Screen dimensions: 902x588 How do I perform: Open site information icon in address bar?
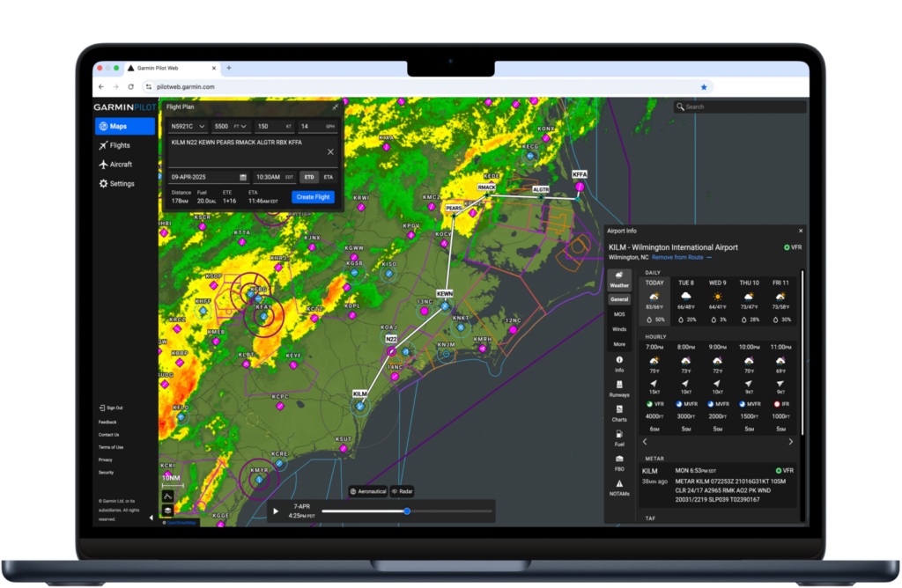(x=148, y=87)
